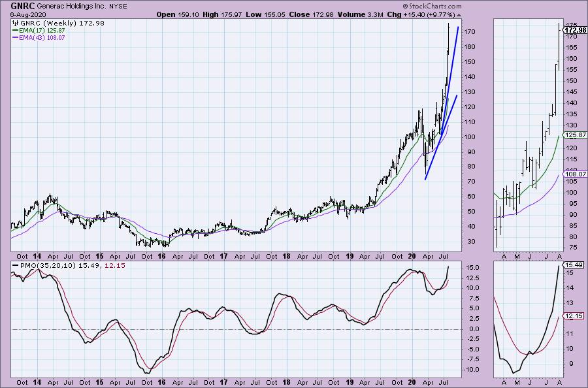Click the 100 label on main price axis
This screenshot has height=388, width=588.
[x=470, y=137]
